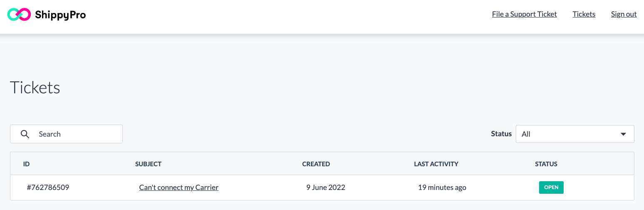Click the 9 June 2022 created date
The width and height of the screenshot is (644, 210).
pos(326,187)
